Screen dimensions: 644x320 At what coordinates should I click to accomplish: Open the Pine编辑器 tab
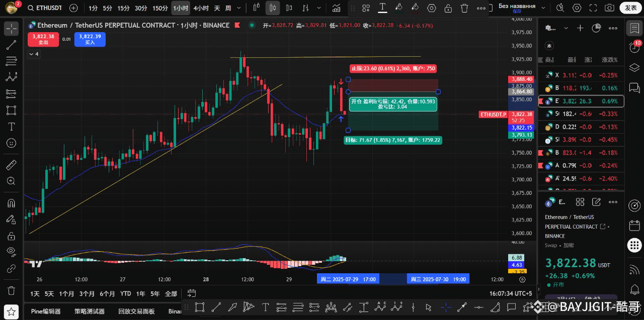[x=46, y=311]
